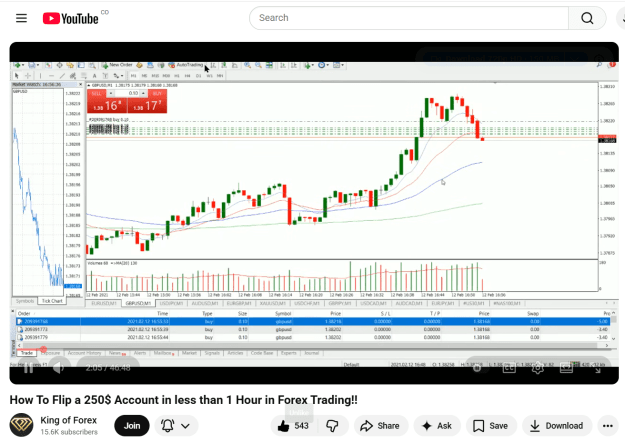Increase trade volume with up arrow
The height and width of the screenshot is (443, 625).
[143, 93]
